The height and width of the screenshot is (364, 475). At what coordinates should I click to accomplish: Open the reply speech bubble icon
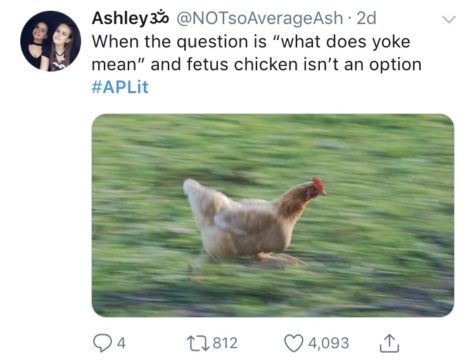coord(102,343)
